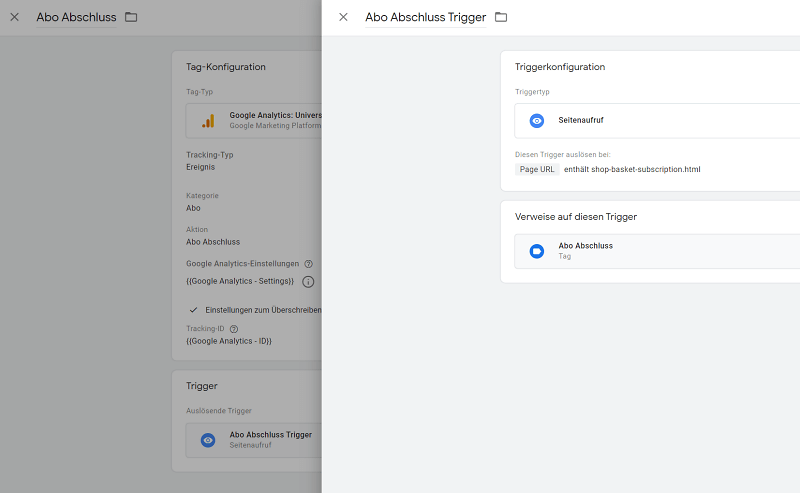Click folder icon beside Abo Abschluss tag title
The width and height of the screenshot is (800, 493).
131,17
